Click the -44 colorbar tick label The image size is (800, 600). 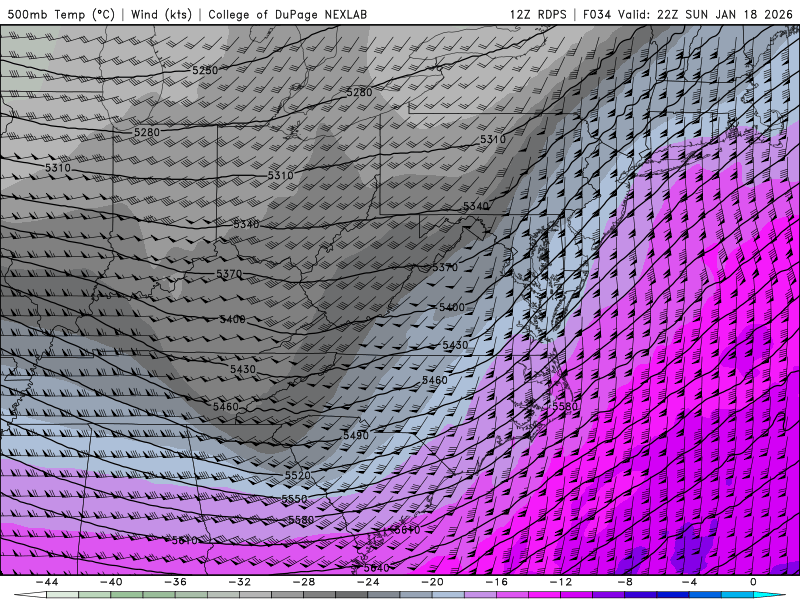pyautogui.click(x=47, y=582)
